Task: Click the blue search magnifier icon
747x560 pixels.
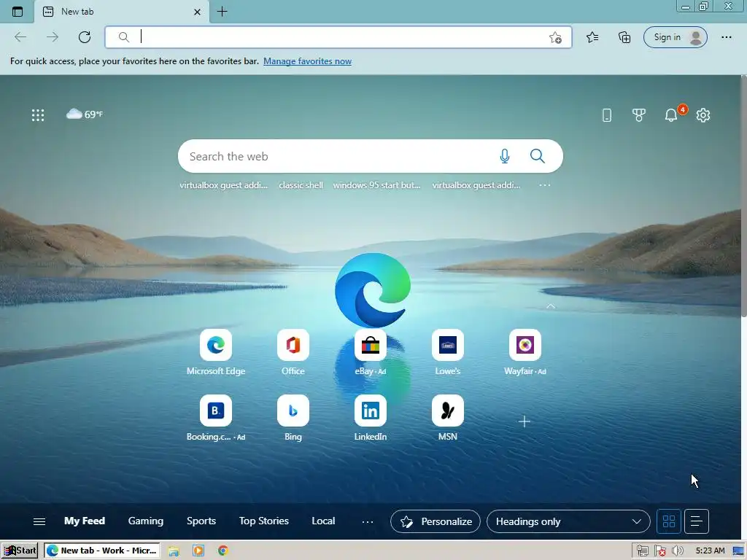Action: (538, 156)
